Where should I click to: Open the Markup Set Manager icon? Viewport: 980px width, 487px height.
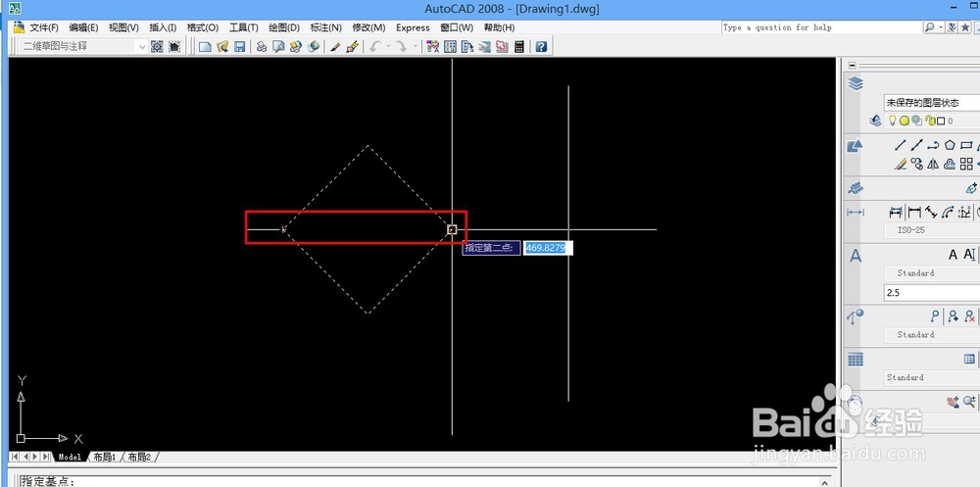click(501, 46)
